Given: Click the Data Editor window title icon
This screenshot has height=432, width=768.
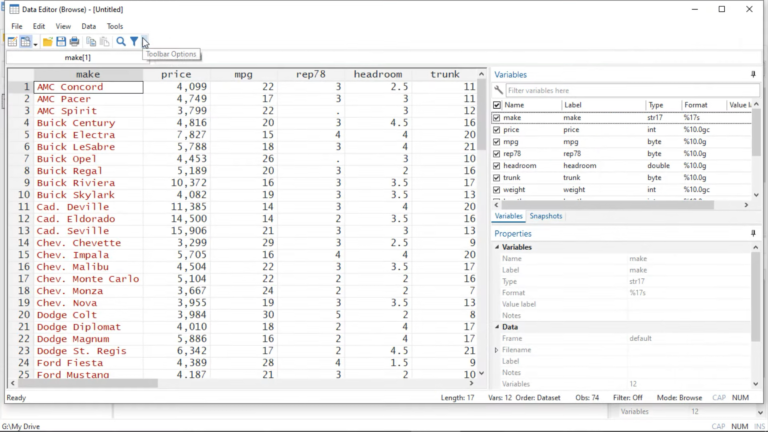Looking at the screenshot, I should (x=14, y=9).
